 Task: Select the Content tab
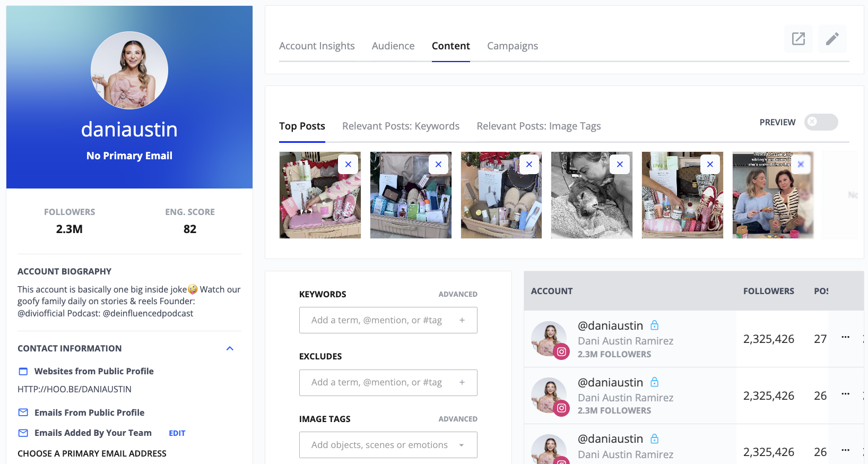[451, 46]
